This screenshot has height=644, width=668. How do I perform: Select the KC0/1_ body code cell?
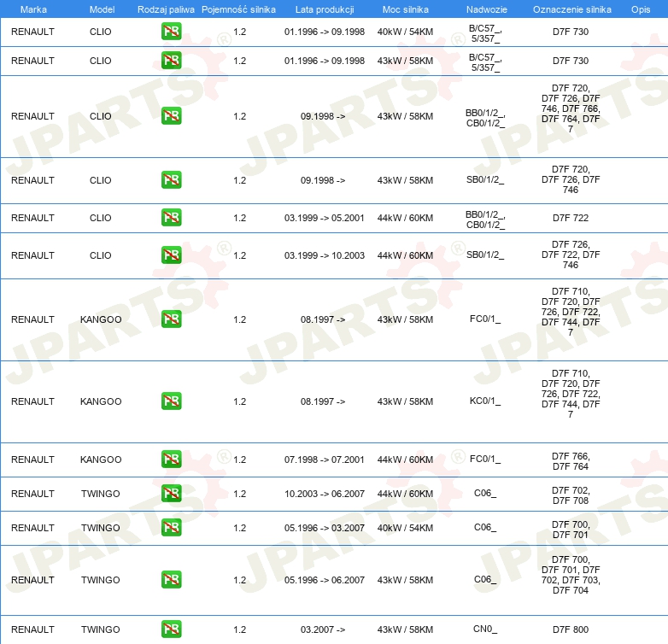coord(485,401)
